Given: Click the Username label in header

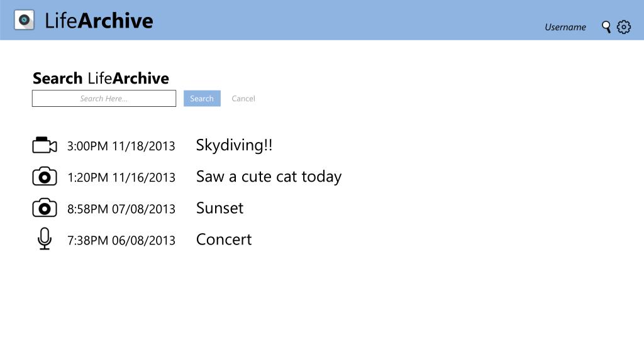Looking at the screenshot, I should [565, 27].
